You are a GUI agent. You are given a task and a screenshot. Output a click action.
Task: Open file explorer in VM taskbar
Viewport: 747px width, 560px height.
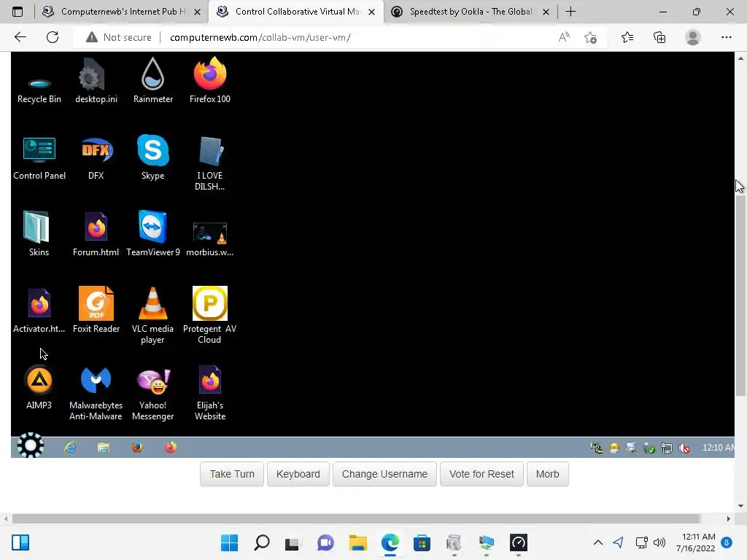104,447
